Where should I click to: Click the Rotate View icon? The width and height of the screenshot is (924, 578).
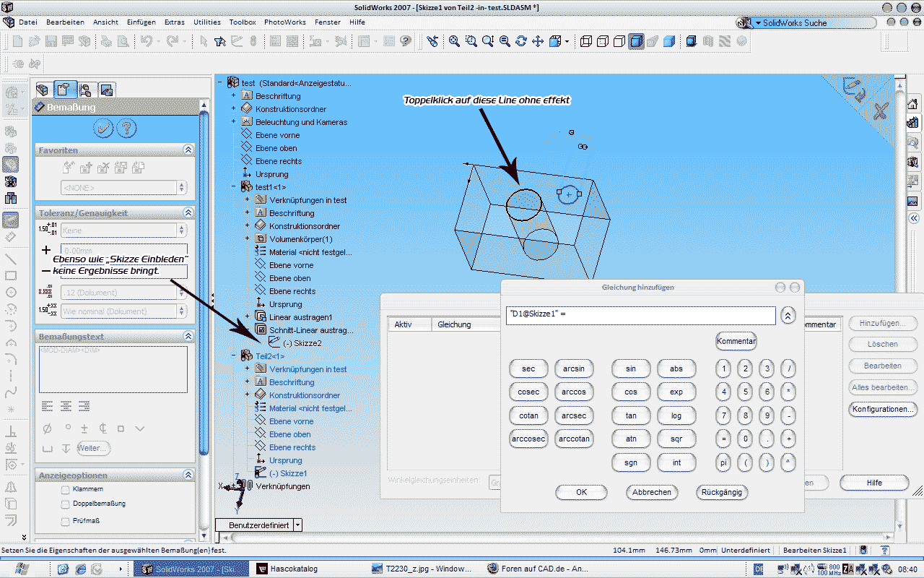point(521,41)
